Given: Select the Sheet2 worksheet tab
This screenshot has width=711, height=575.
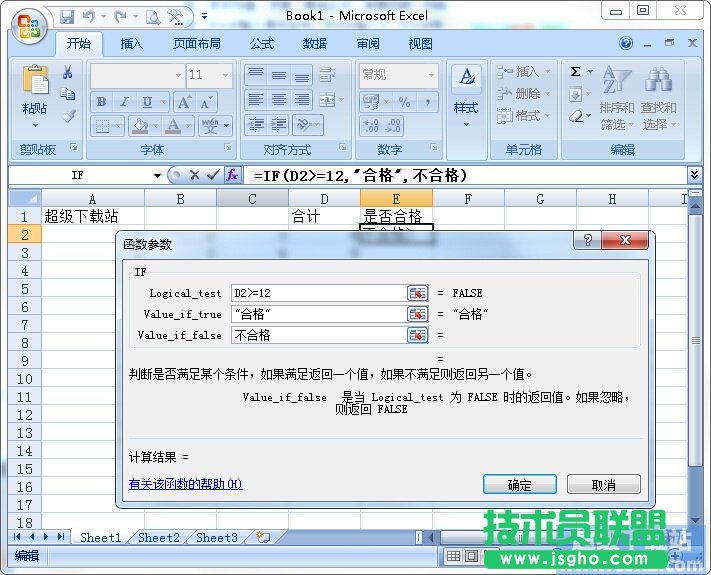Looking at the screenshot, I should coord(158,538).
